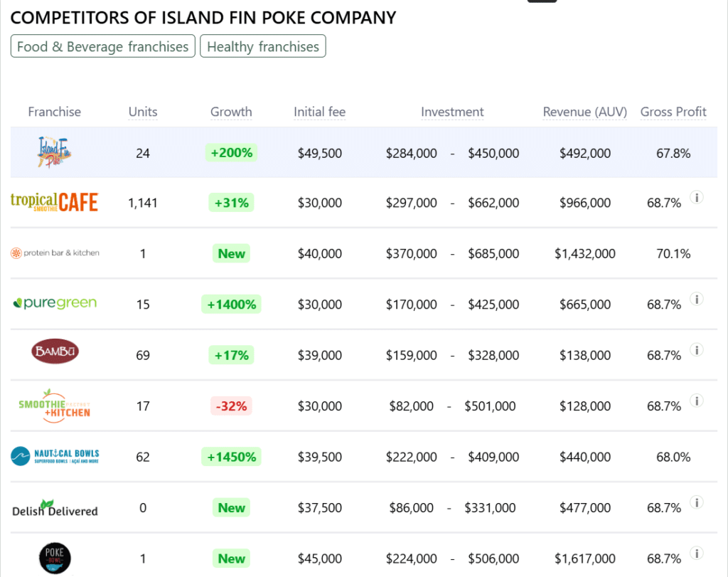Screen dimensions: 728x577
Task: Click the -32% growth badge
Action: pos(231,406)
